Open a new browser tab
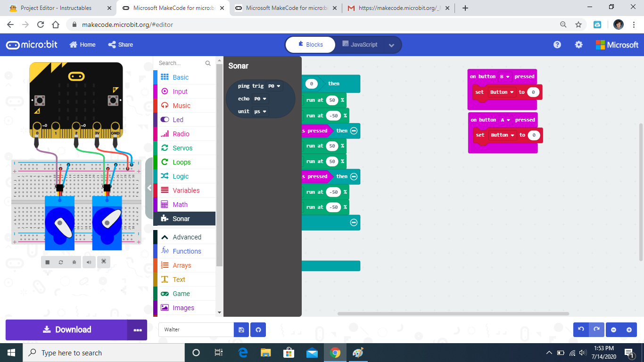The image size is (644, 362). click(465, 8)
